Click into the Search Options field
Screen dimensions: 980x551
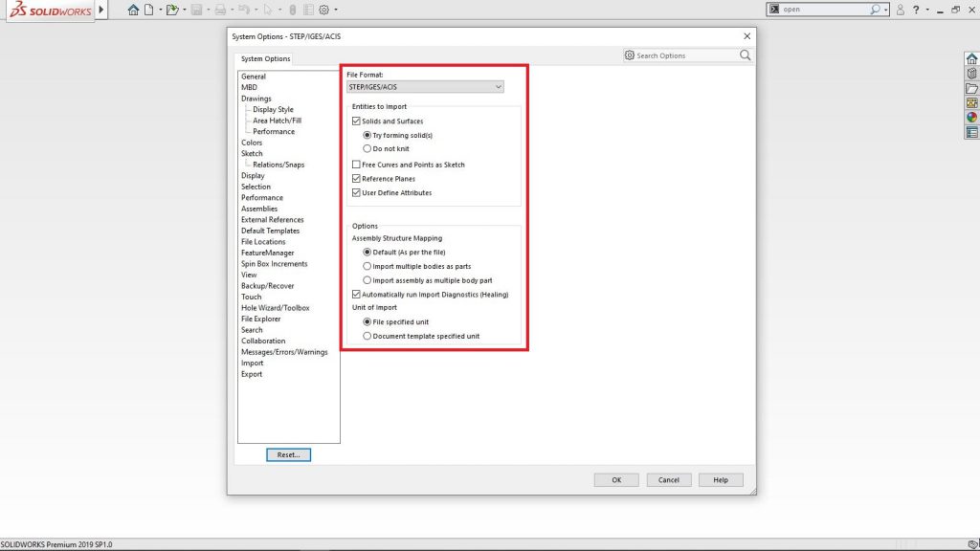(x=686, y=55)
